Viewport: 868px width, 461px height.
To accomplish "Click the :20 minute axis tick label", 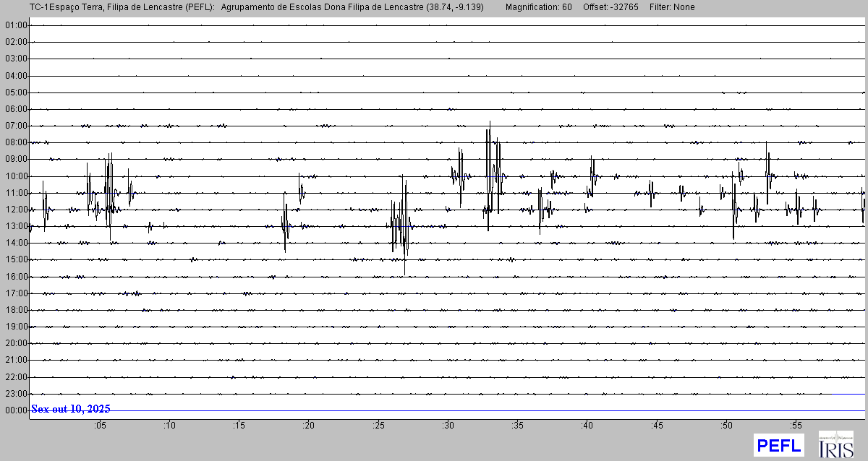I will [x=308, y=426].
